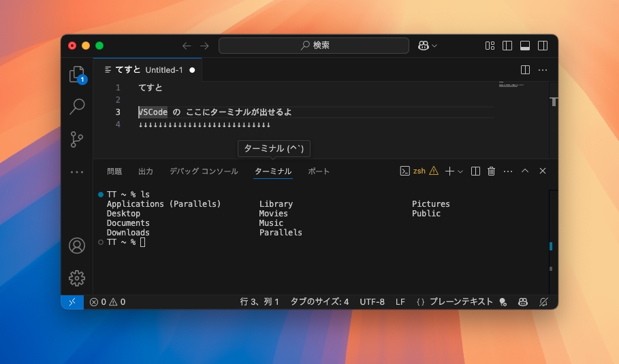Open the Source Control view
Image resolution: width=619 pixels, height=364 pixels.
coord(77,139)
